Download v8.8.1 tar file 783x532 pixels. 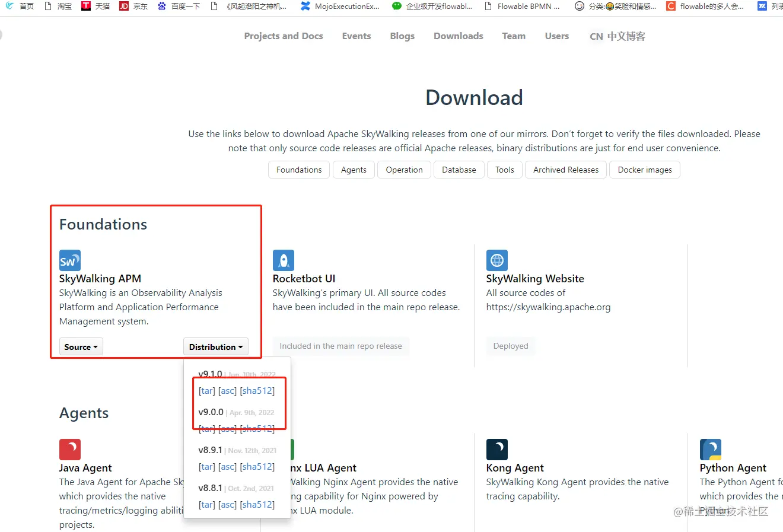pyautogui.click(x=207, y=505)
